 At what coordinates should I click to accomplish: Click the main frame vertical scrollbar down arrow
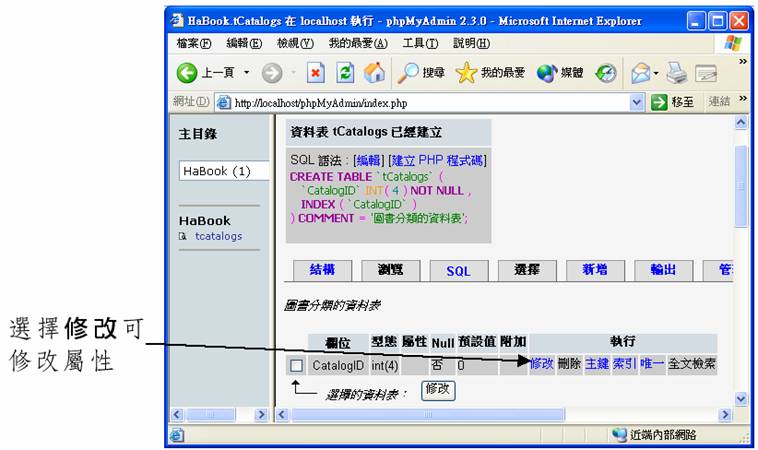[741, 399]
